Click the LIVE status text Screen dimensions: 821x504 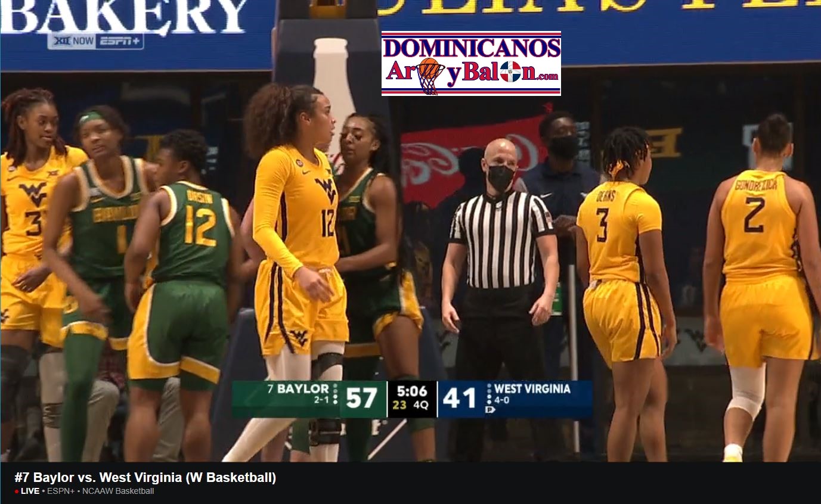[30, 491]
